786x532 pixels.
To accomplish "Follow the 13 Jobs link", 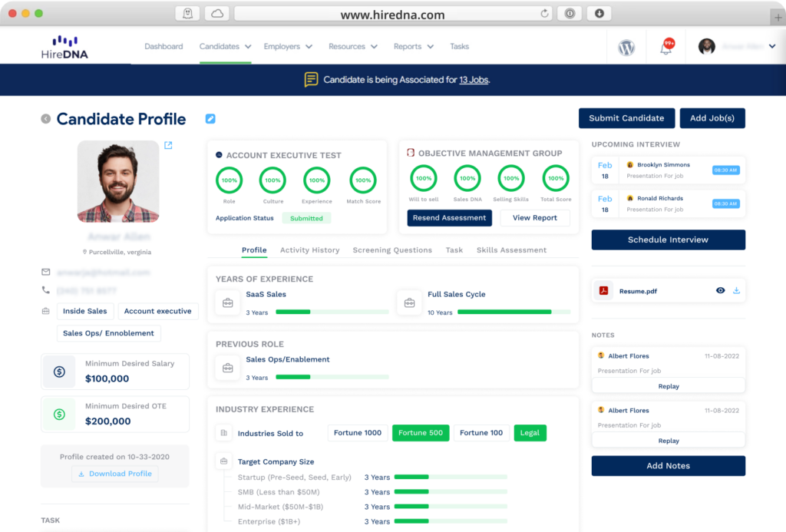I will pyautogui.click(x=474, y=80).
